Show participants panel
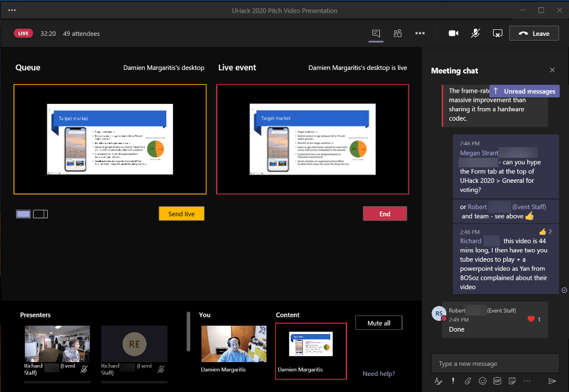569x392 pixels. 397,33
